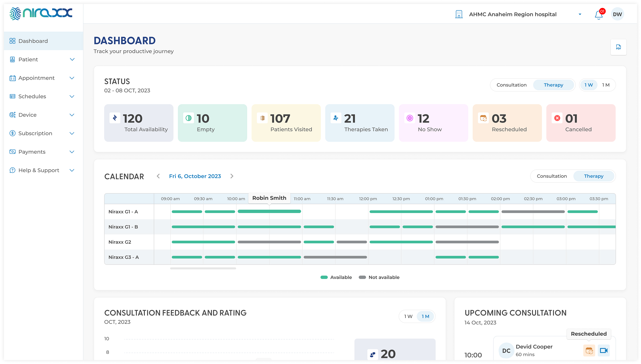This screenshot has width=641, height=364.
Task: Go to the next day in the Calendar
Action: coord(232,176)
